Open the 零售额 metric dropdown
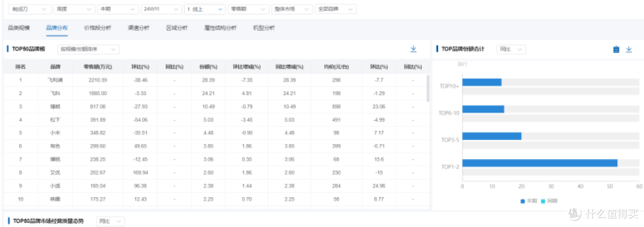Viewport: 644px width, 227px height. click(249, 9)
